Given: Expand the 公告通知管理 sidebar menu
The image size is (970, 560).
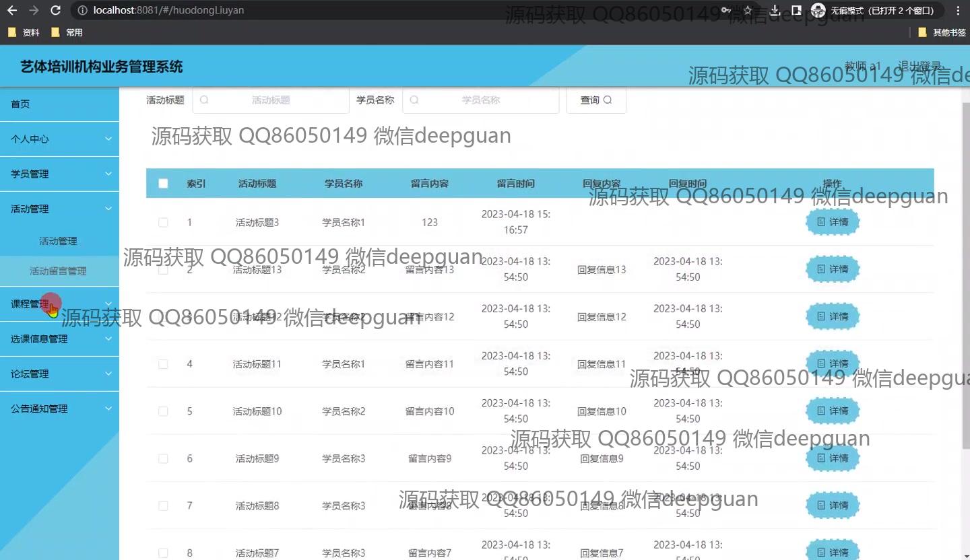Looking at the screenshot, I should 59,409.
